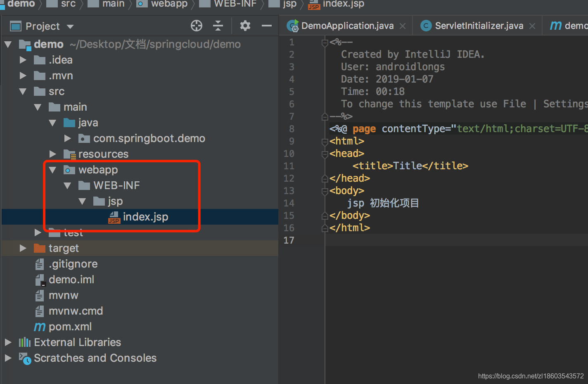Collapse the head section fold arrow
The image size is (588, 384).
point(325,153)
